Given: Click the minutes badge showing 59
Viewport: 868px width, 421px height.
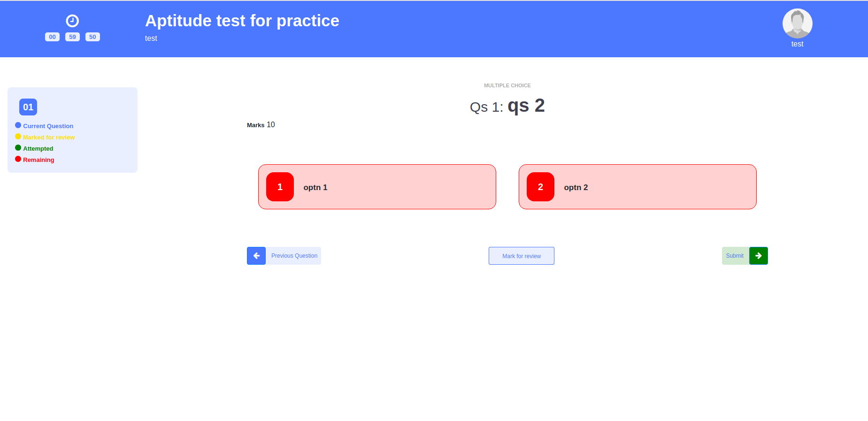Looking at the screenshot, I should click(x=72, y=37).
